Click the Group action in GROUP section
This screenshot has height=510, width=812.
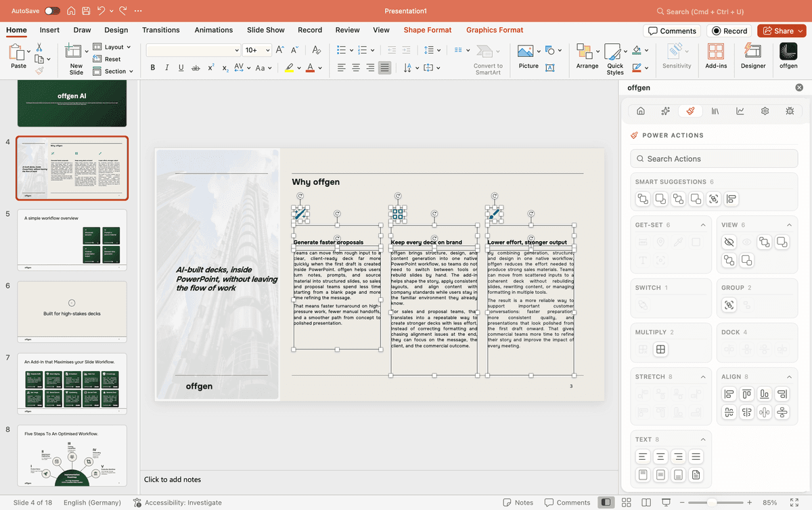click(x=729, y=305)
